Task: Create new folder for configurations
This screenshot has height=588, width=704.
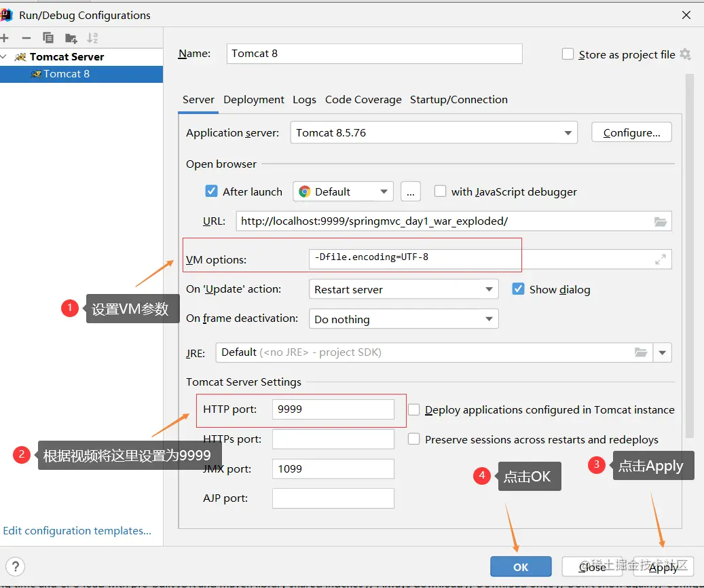Action: point(71,38)
